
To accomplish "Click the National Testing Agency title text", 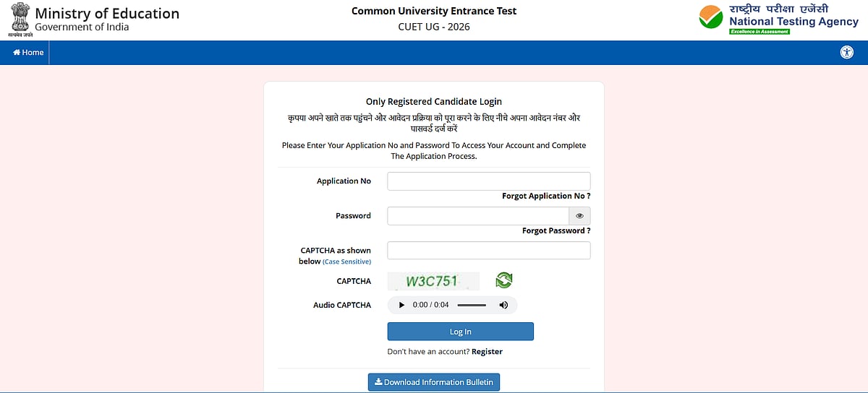I will [x=783, y=22].
